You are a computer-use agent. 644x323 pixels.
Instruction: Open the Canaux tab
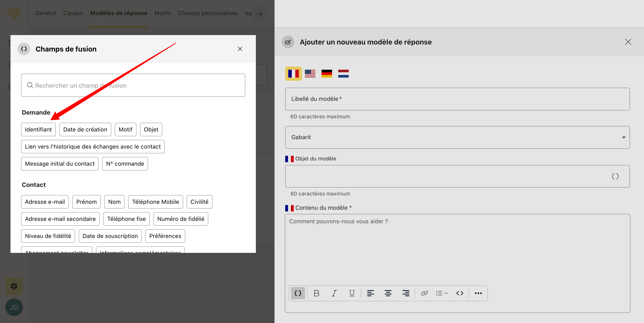[x=73, y=13]
